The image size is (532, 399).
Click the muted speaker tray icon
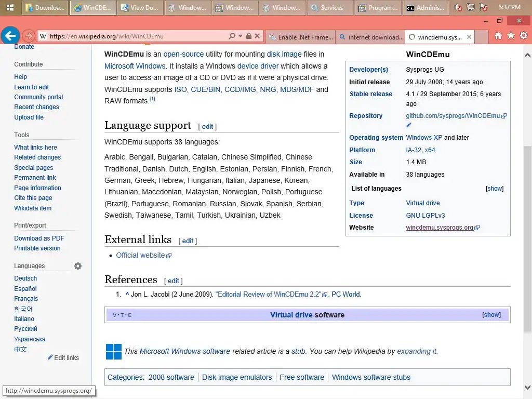458,7
